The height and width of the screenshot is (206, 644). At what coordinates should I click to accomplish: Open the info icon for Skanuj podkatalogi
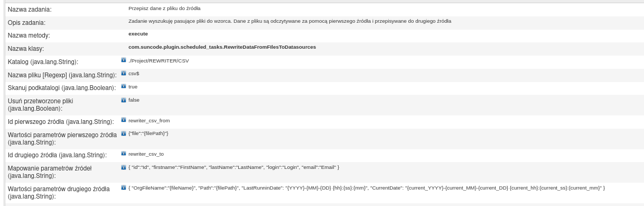[124, 86]
